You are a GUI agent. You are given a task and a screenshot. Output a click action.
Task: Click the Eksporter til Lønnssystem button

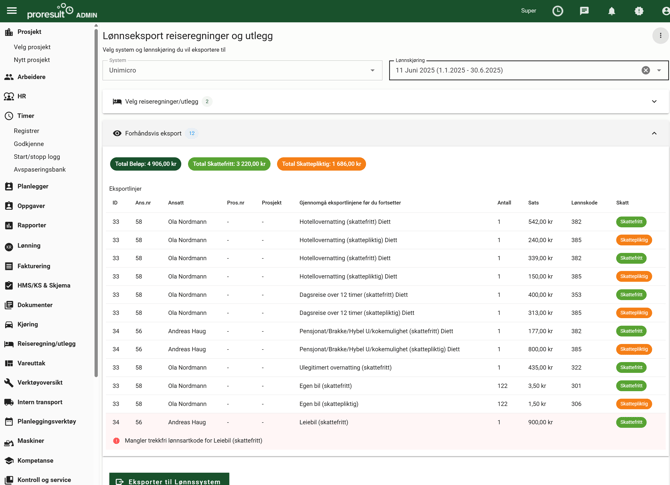169,481
